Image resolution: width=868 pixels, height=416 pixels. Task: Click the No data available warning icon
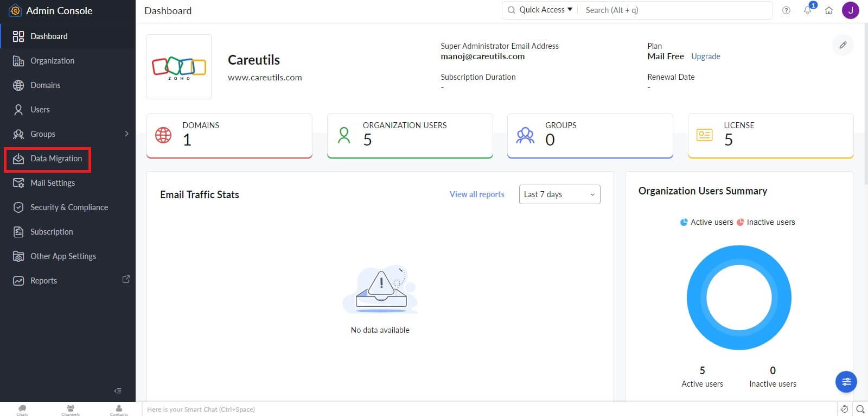(x=381, y=289)
